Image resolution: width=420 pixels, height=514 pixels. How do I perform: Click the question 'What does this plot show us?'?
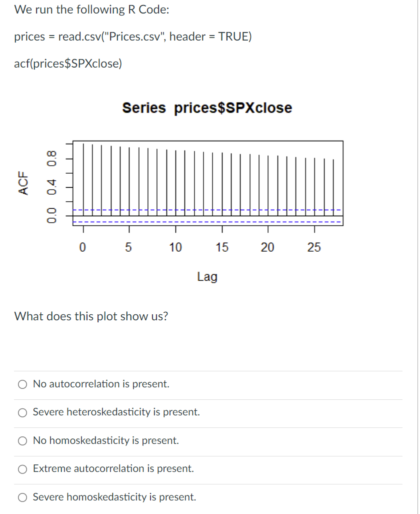tap(90, 316)
